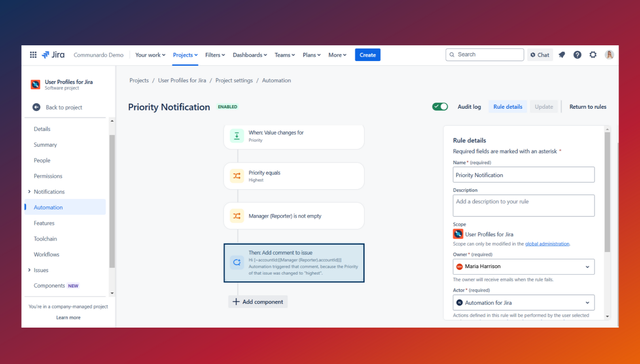This screenshot has width=640, height=364.
Task: Open notifications rocket icon
Action: (562, 55)
